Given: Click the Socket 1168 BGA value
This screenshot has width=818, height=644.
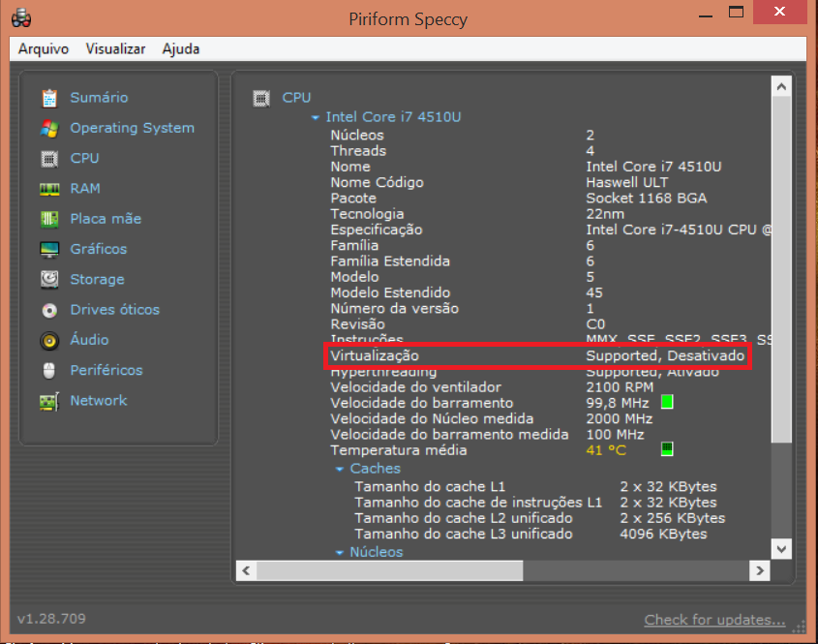Looking at the screenshot, I should (x=647, y=198).
